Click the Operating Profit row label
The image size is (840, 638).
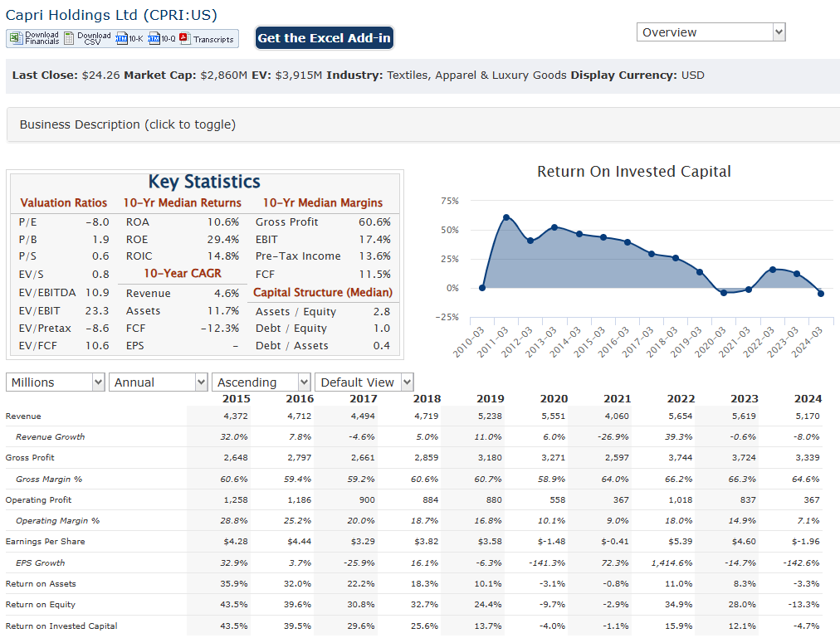[x=38, y=500]
